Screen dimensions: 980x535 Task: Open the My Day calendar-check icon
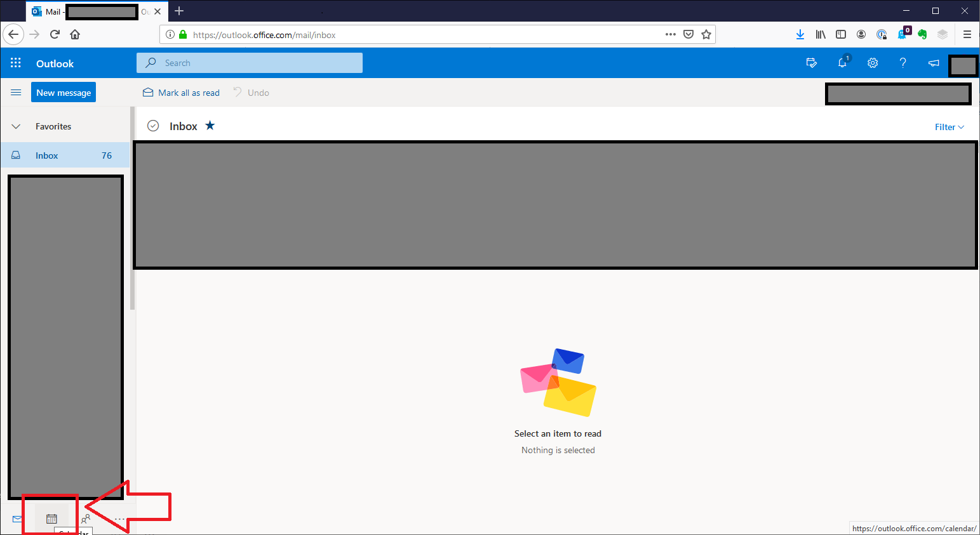click(x=811, y=63)
